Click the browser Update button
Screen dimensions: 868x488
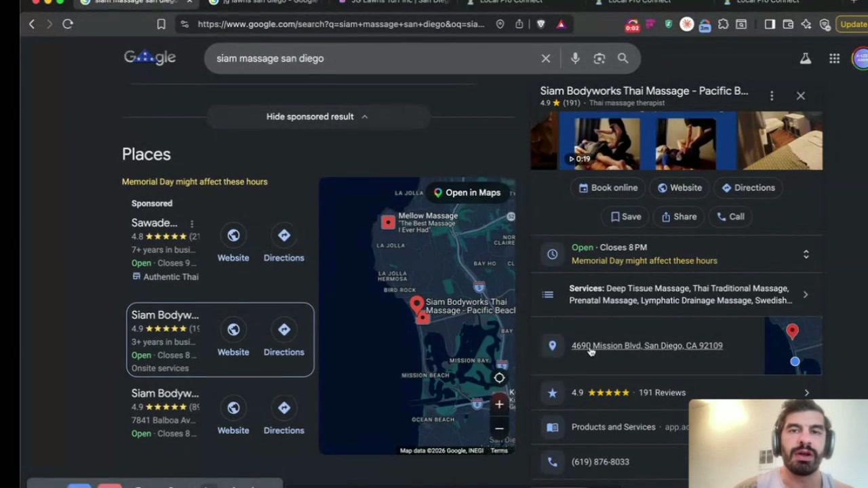(x=853, y=24)
